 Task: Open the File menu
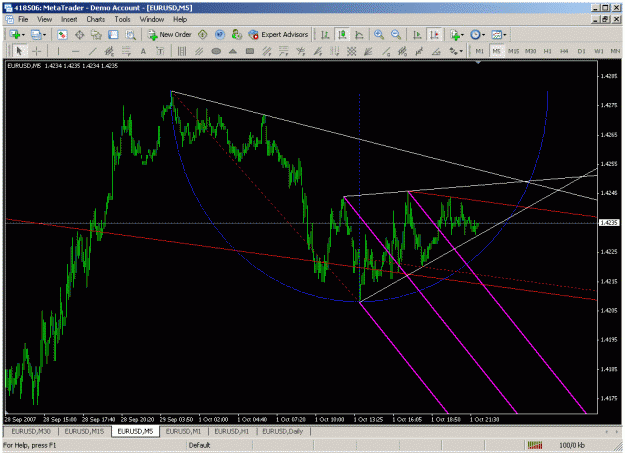23,19
